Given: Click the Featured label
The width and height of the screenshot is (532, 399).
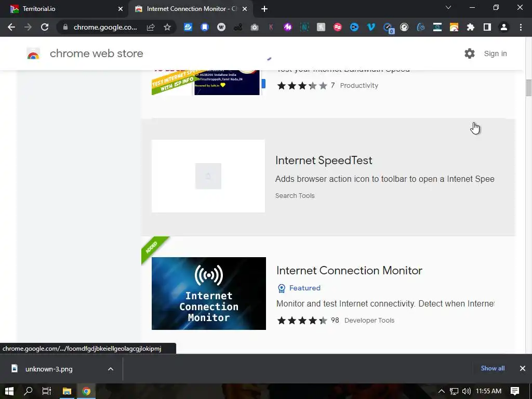Looking at the screenshot, I should point(304,288).
